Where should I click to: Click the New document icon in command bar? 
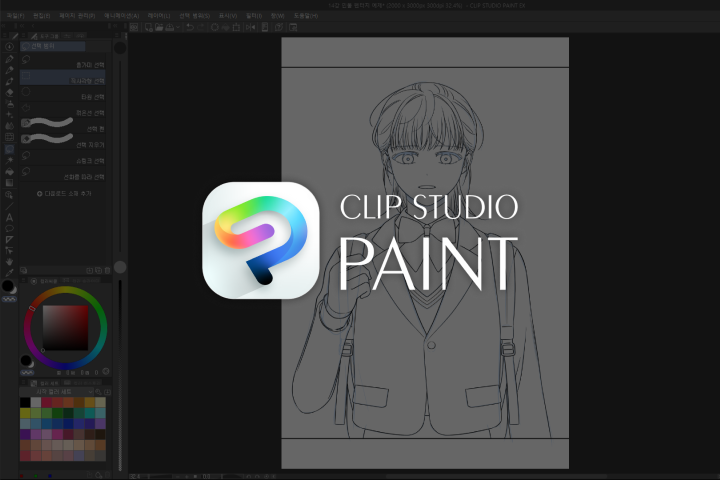(x=149, y=28)
